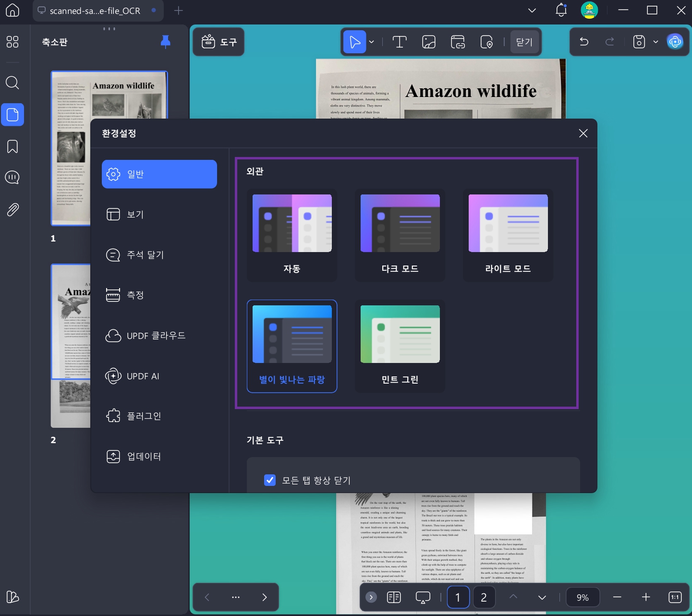
Task: Select the text edit tool icon
Action: tap(400, 42)
